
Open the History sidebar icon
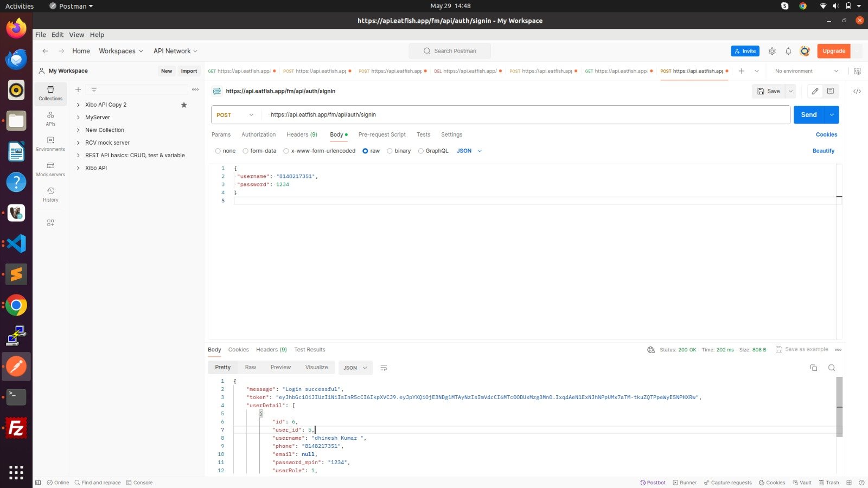tap(50, 194)
